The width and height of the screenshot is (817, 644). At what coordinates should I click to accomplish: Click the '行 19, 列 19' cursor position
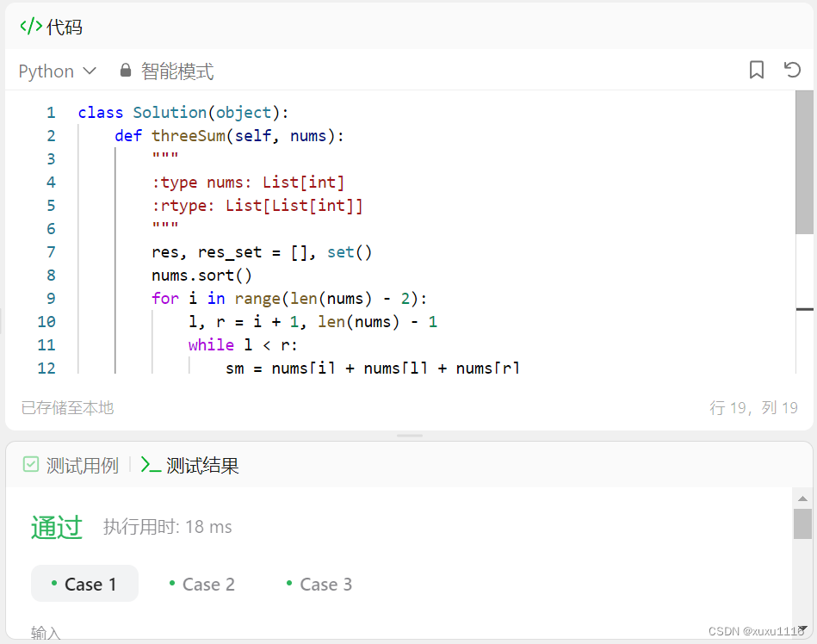coord(753,407)
